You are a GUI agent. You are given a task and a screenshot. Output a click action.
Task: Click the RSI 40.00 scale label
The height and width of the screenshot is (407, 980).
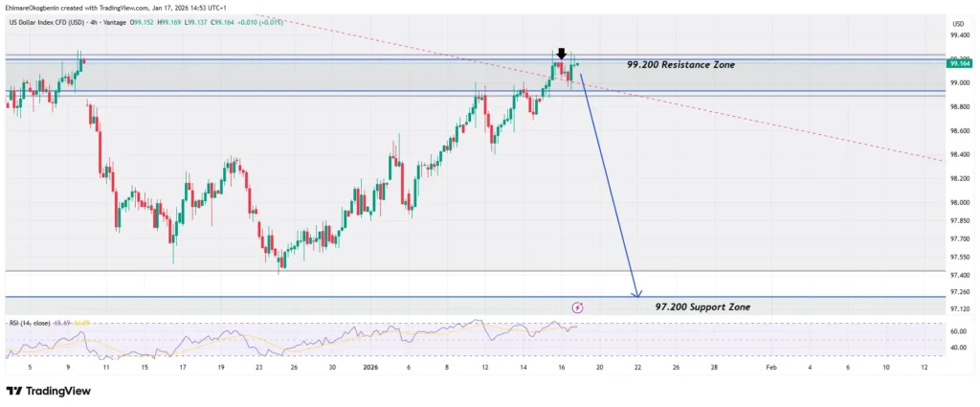tap(958, 348)
